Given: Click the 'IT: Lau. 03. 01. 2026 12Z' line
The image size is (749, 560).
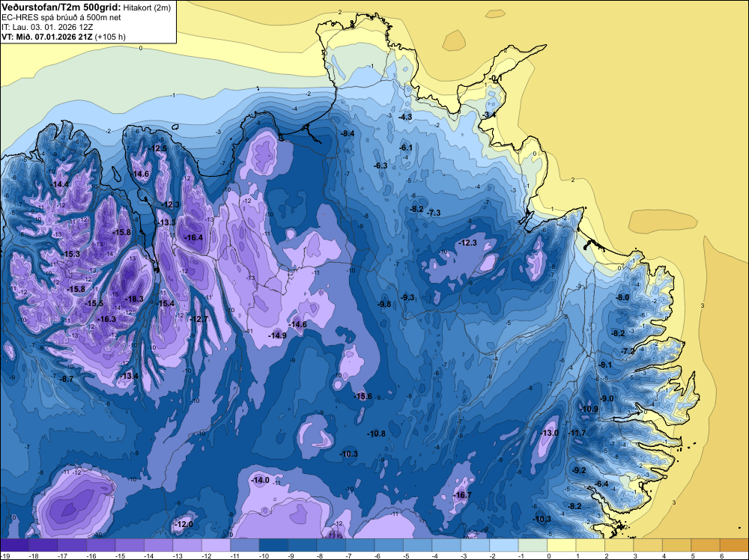Looking at the screenshot, I should [47, 27].
